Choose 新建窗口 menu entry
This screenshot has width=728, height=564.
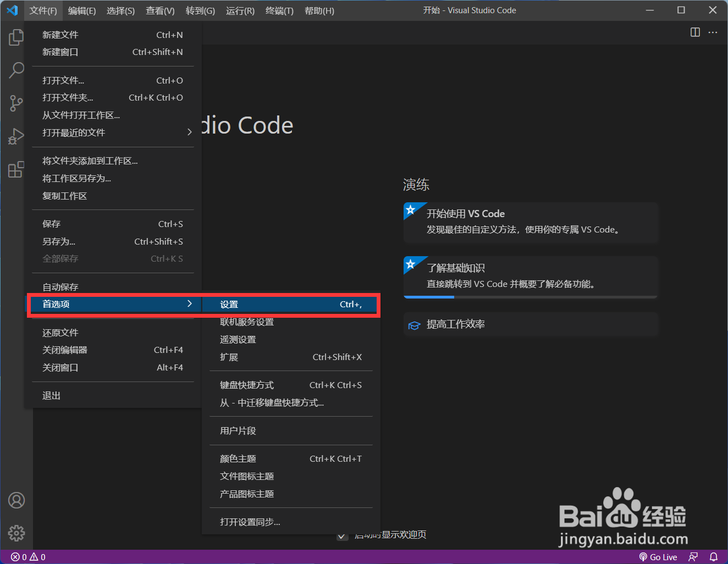pyautogui.click(x=113, y=52)
